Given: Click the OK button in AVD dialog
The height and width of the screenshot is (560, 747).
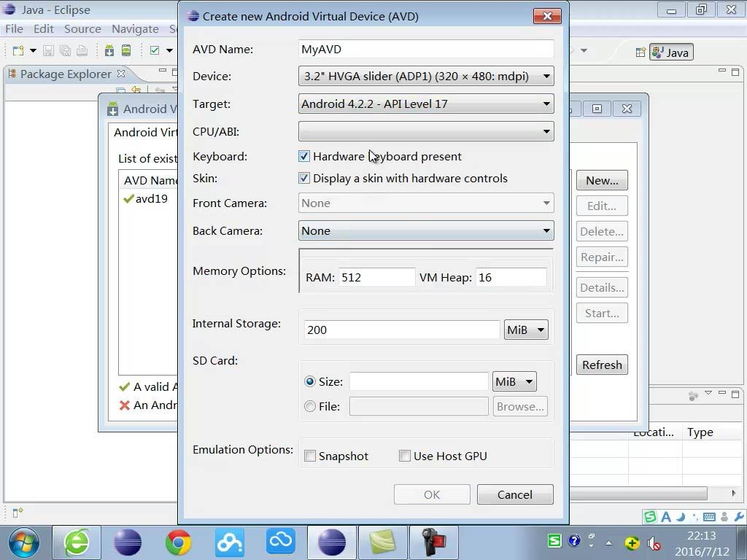Looking at the screenshot, I should point(432,495).
